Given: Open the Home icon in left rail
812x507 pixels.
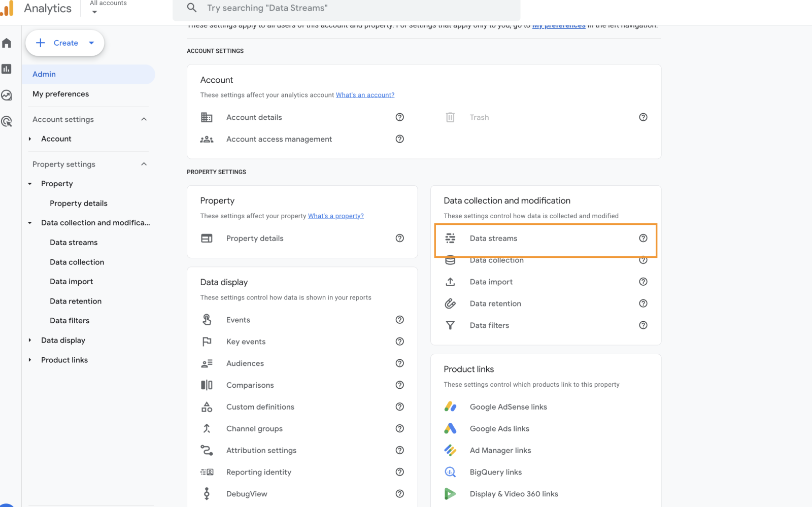Looking at the screenshot, I should coord(7,43).
